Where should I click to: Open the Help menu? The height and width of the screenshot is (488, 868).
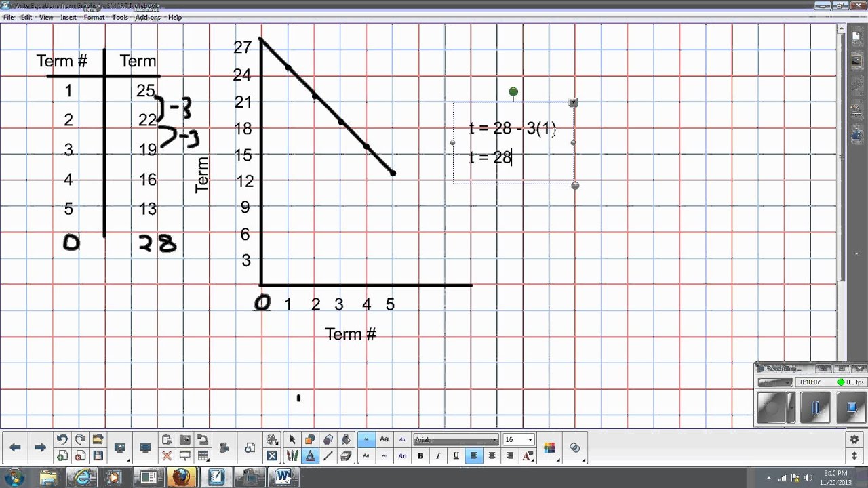tap(175, 17)
